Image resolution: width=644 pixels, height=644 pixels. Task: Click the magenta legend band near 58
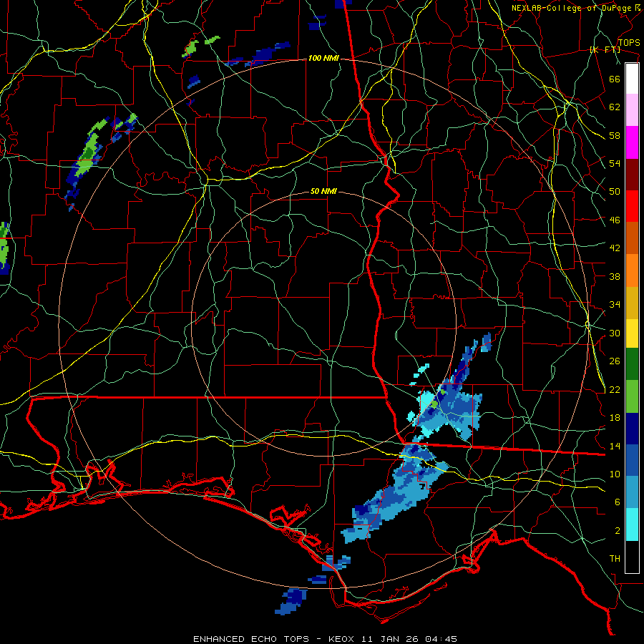click(632, 142)
